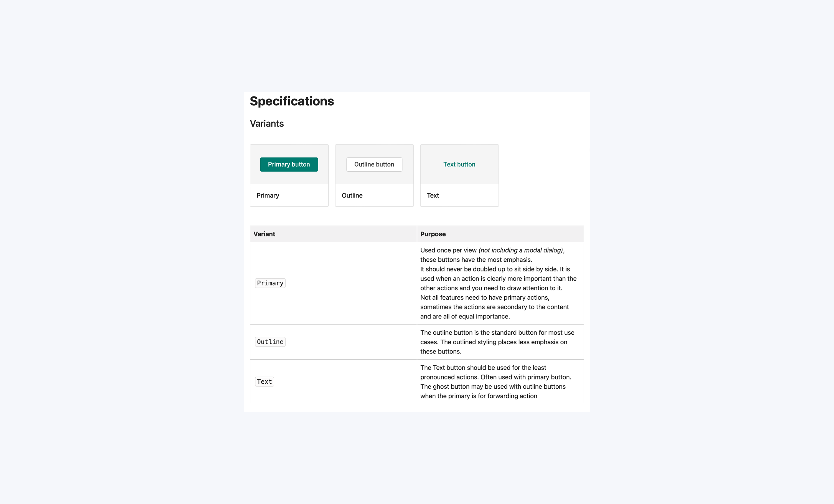The height and width of the screenshot is (504, 834).
Task: Click the green Primary button
Action: click(x=289, y=164)
